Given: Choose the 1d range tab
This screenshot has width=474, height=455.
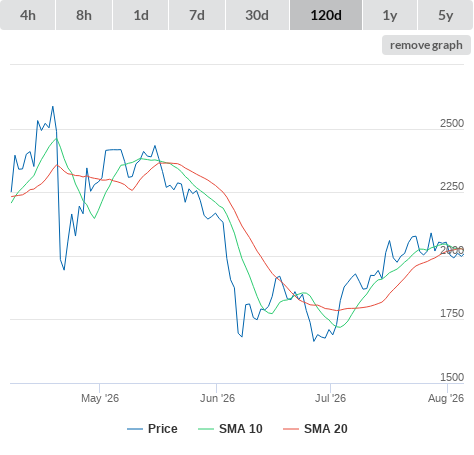Looking at the screenshot, I should coord(141,15).
